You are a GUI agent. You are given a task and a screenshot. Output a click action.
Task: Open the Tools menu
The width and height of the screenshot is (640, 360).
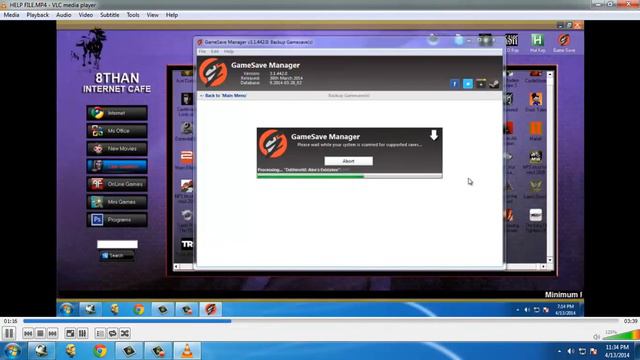tap(133, 15)
